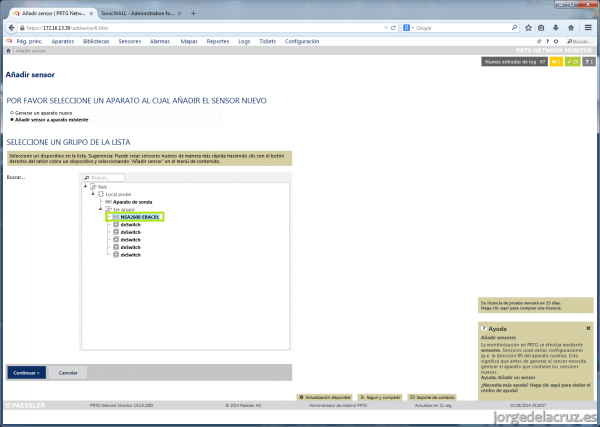Click the Raíz group icon in tree

pyautogui.click(x=93, y=187)
